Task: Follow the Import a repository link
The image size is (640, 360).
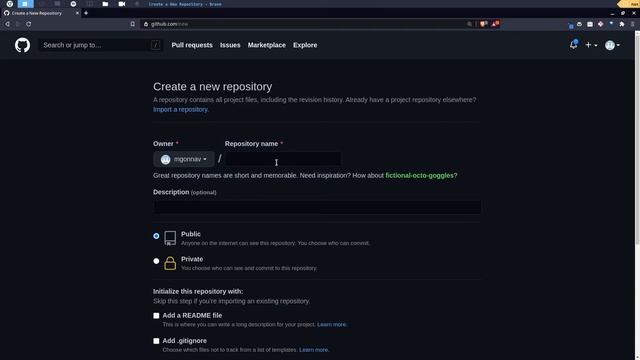Action: click(180, 109)
